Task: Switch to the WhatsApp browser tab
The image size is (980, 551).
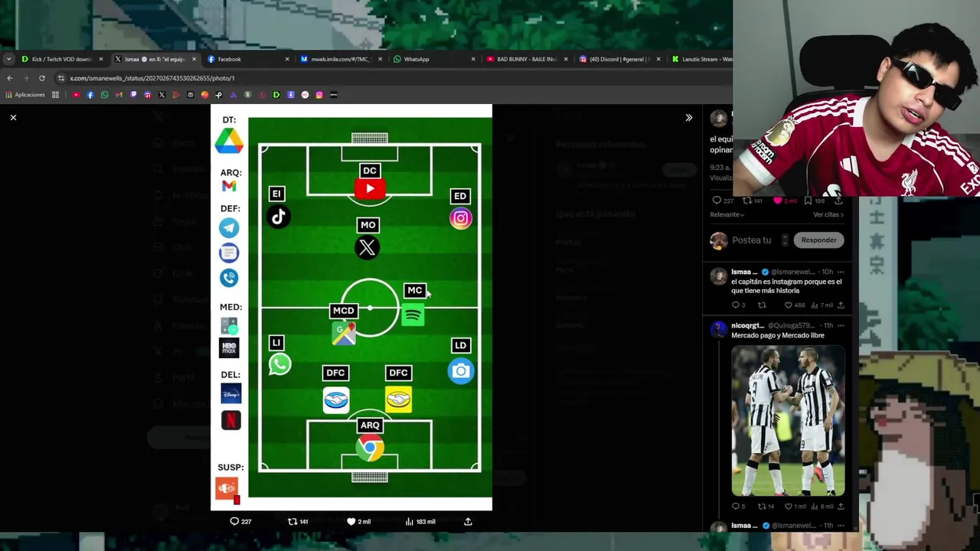Action: [x=416, y=59]
